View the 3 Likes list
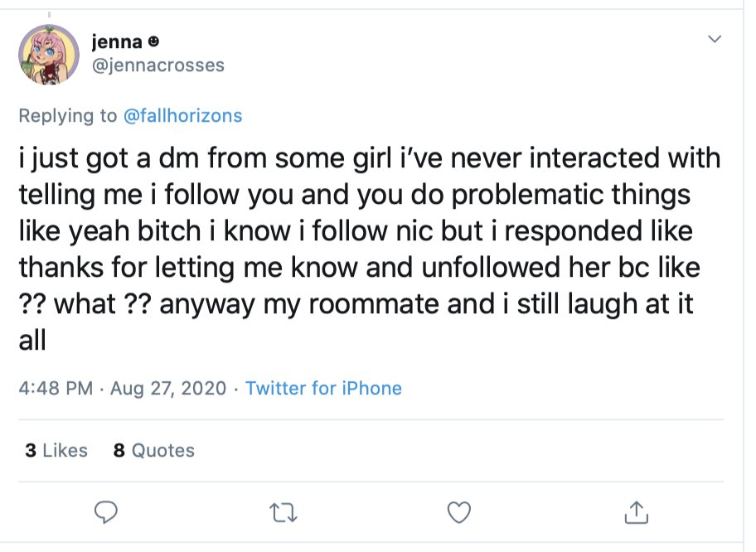Viewport: 756px width, 552px height. (x=56, y=450)
